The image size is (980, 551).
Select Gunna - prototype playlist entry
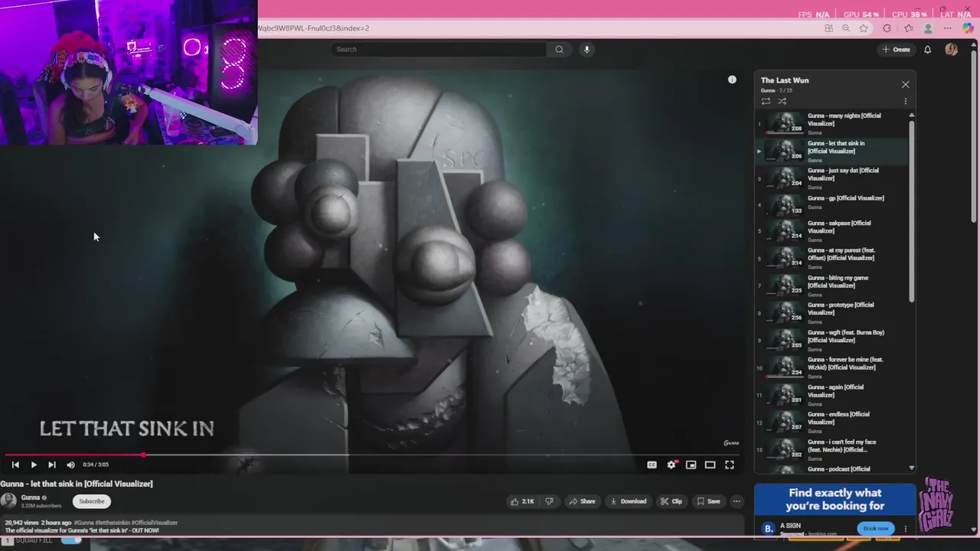[x=832, y=312]
